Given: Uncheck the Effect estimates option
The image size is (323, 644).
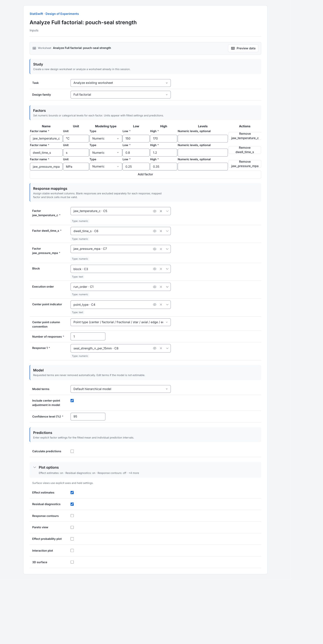Looking at the screenshot, I should click(x=72, y=492).
